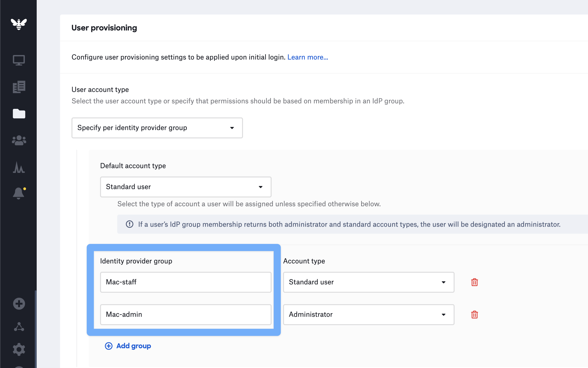The image size is (588, 368).
Task: Delete the Mac-admin group row
Action: [x=474, y=314]
